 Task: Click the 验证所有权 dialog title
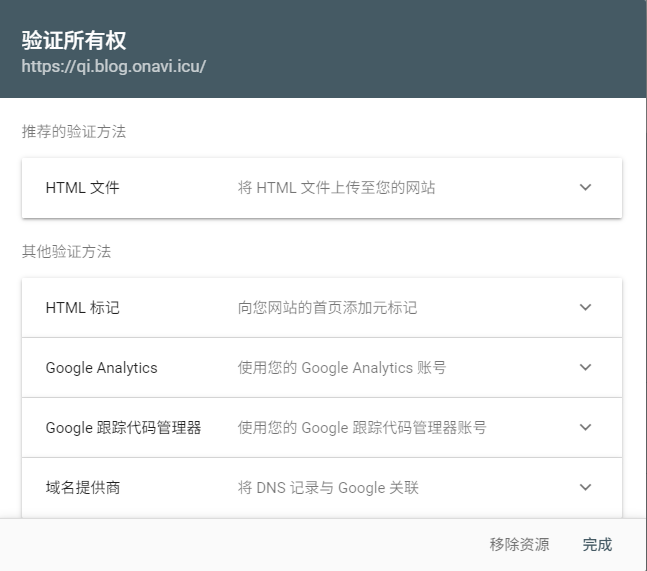coord(74,41)
